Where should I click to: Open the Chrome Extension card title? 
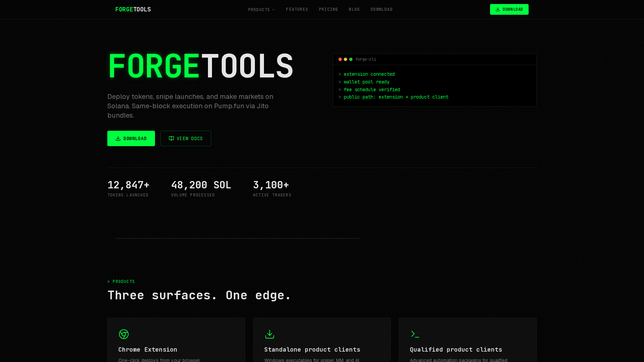148,349
